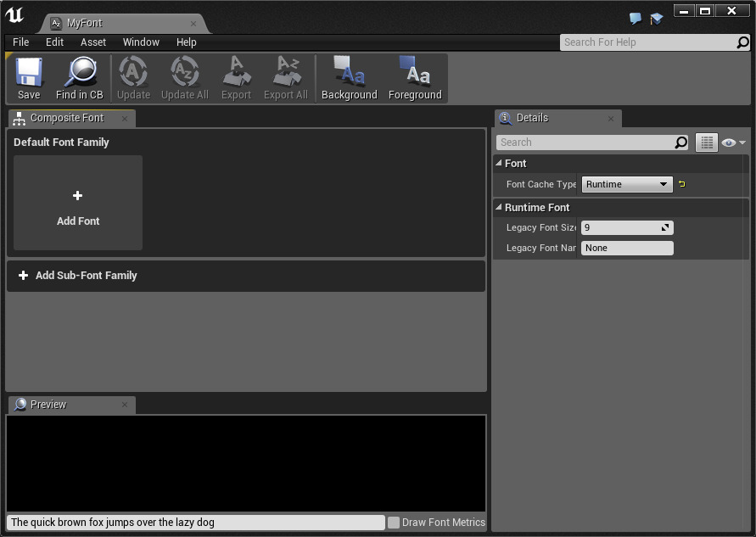
Task: Click the Default Font Family heading
Action: pos(61,143)
